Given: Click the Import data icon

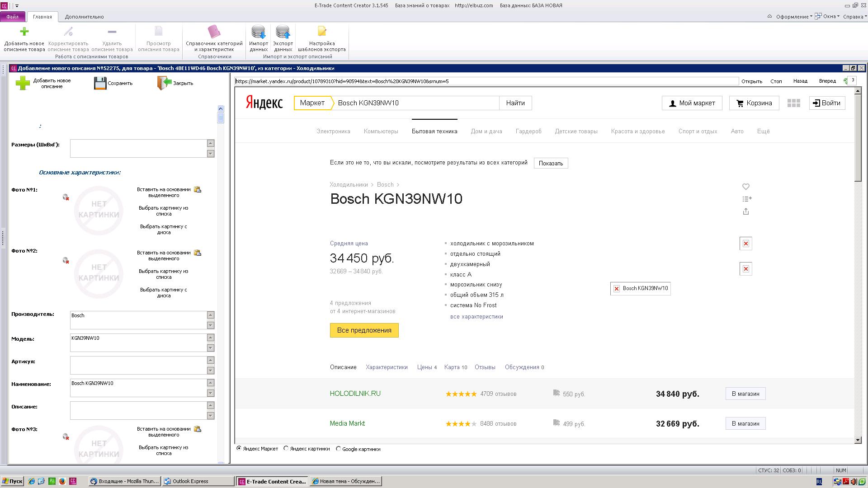Looking at the screenshot, I should [259, 32].
